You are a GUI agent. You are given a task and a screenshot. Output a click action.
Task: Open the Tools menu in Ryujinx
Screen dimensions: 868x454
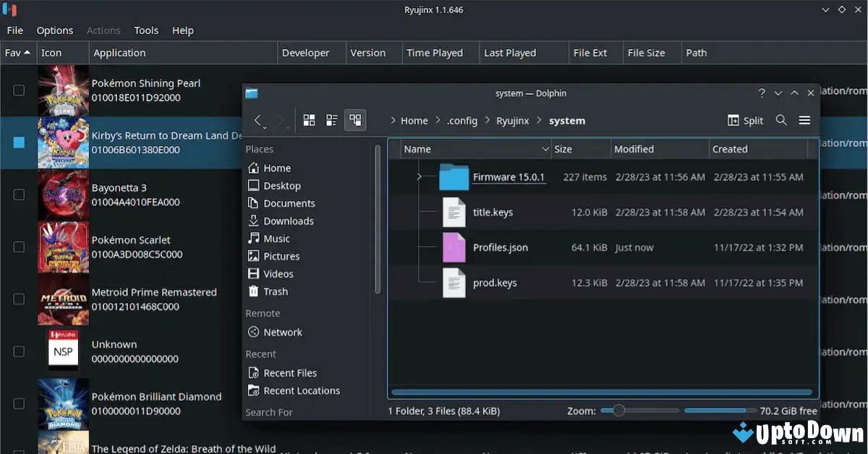click(146, 30)
